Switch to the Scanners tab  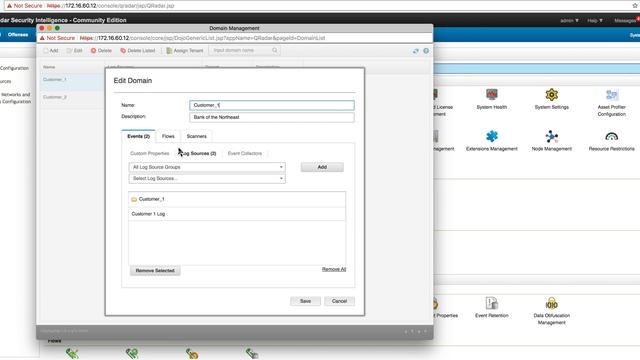196,136
